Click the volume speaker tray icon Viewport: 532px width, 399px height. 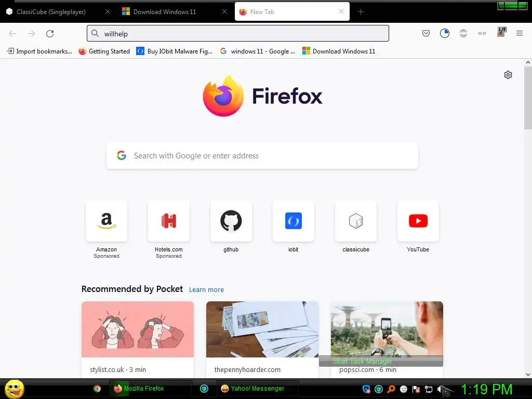tap(440, 389)
